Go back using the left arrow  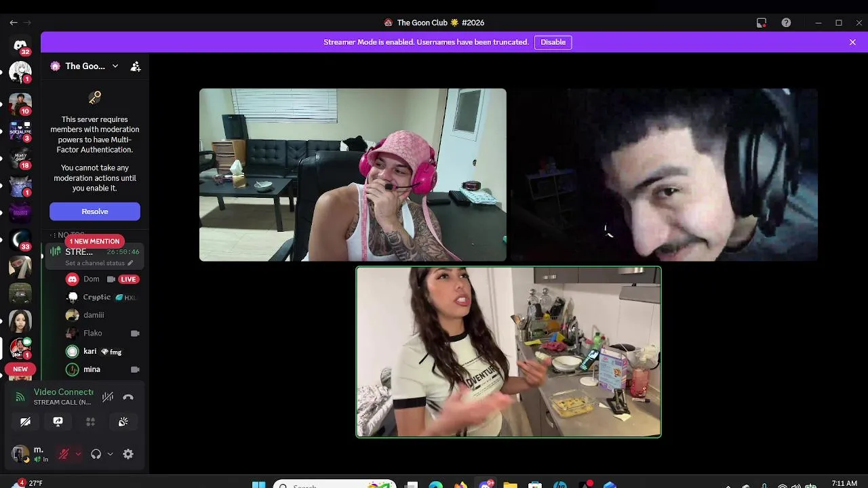coord(14,22)
